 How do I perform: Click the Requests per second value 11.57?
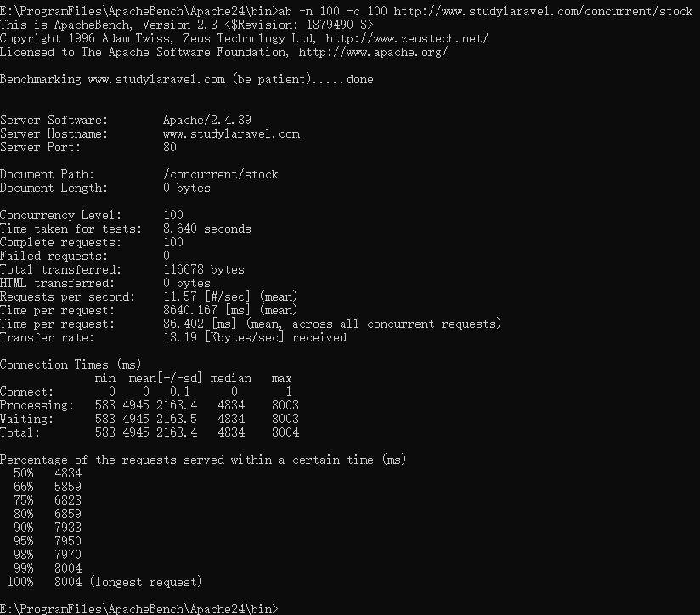click(180, 296)
